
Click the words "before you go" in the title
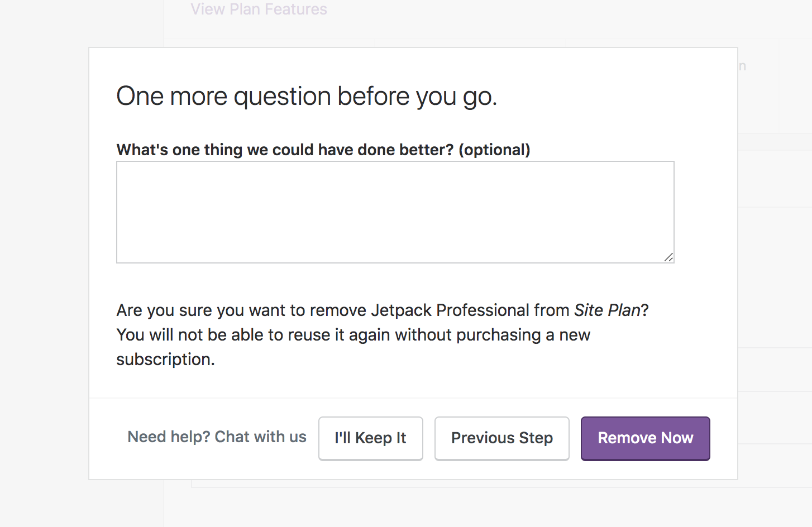pyautogui.click(x=417, y=96)
